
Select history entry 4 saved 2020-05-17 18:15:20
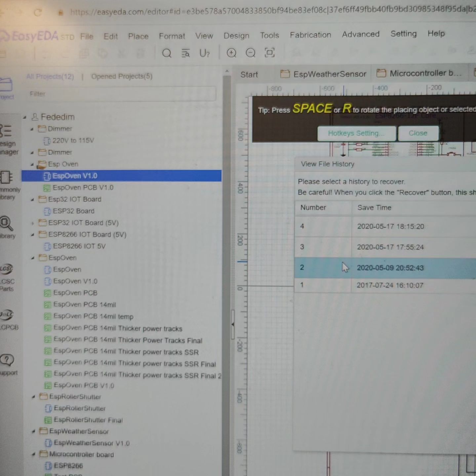385,226
